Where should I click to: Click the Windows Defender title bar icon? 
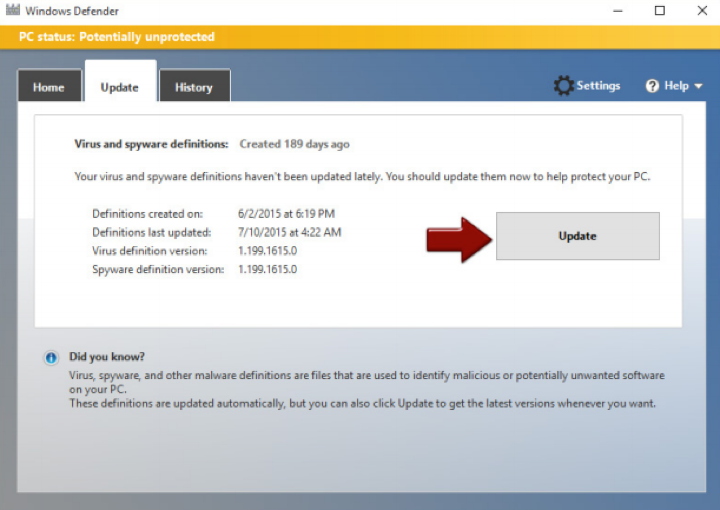13,10
